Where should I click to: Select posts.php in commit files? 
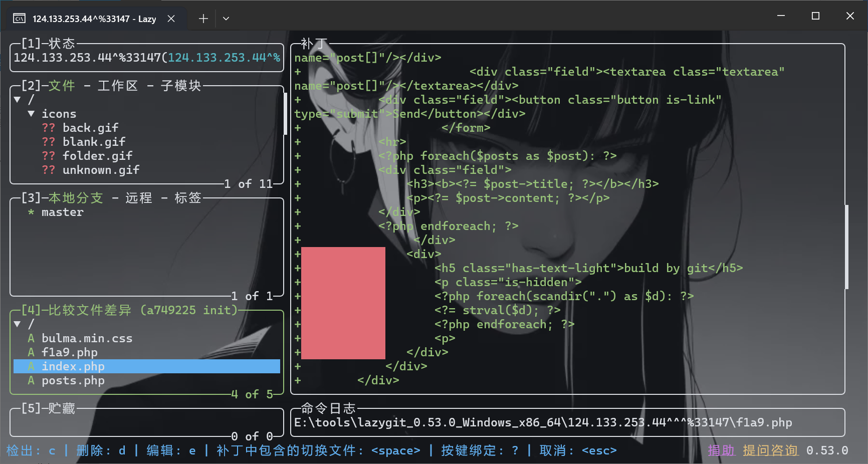pyautogui.click(x=73, y=380)
